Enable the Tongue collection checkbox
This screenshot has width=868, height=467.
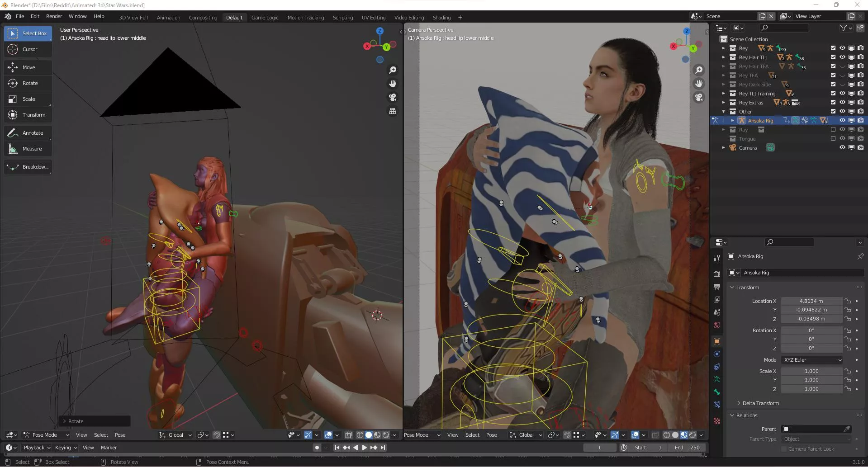[x=833, y=138]
